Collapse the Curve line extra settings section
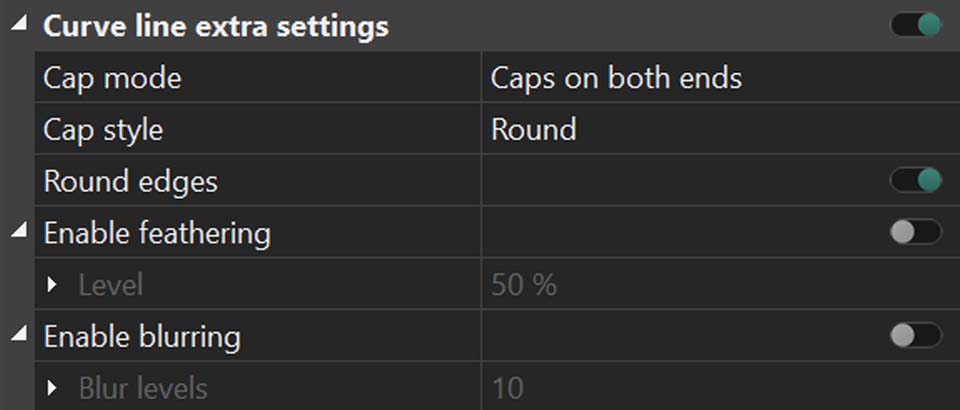This screenshot has height=410, width=960. coord(18,26)
